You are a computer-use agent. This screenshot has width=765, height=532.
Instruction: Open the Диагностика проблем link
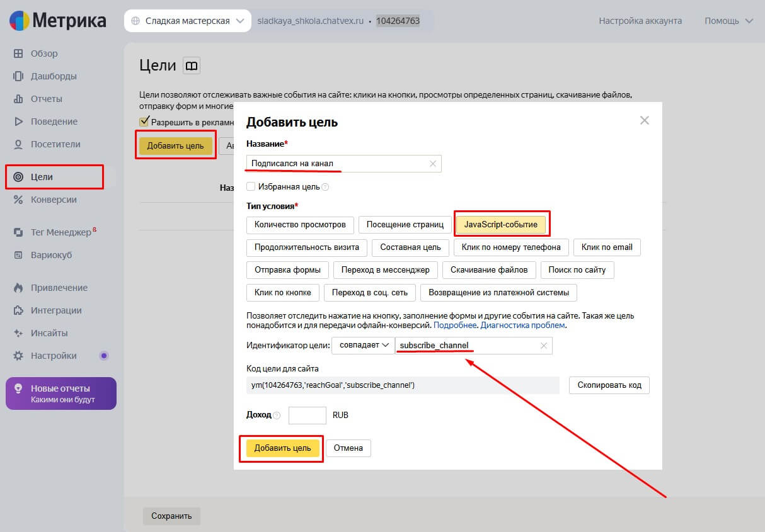click(x=523, y=325)
